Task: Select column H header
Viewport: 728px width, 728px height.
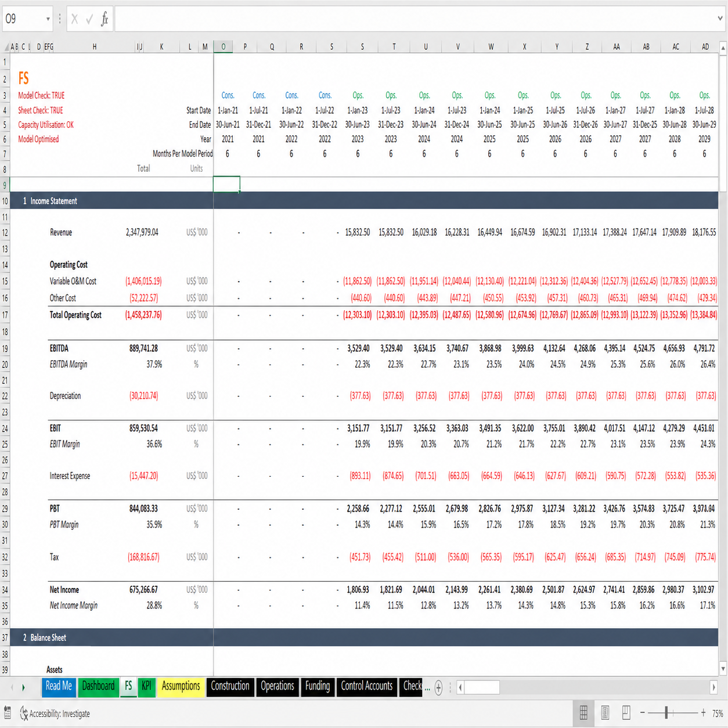Action: click(x=95, y=47)
